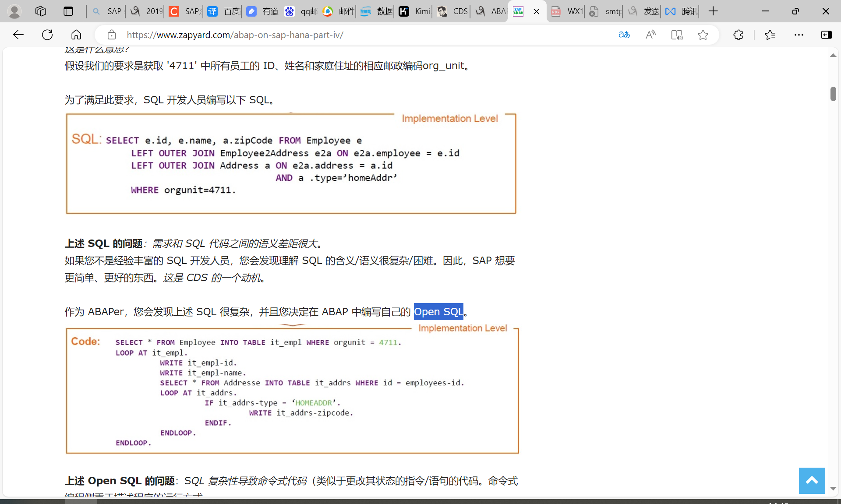Click the '为了满足此要求' paragraph
Viewport: 841px width, 504px height.
tap(172, 100)
